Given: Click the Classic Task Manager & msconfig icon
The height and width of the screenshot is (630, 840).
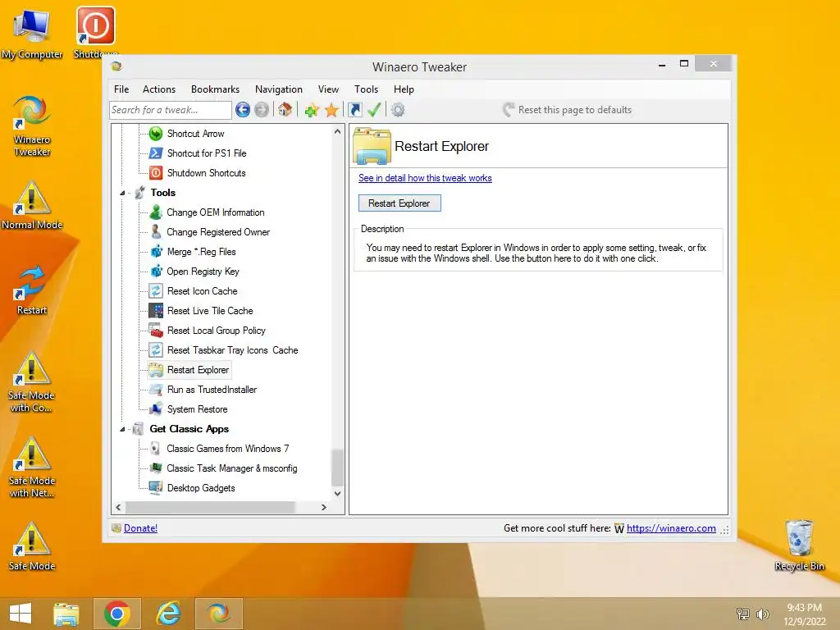Looking at the screenshot, I should tap(155, 468).
